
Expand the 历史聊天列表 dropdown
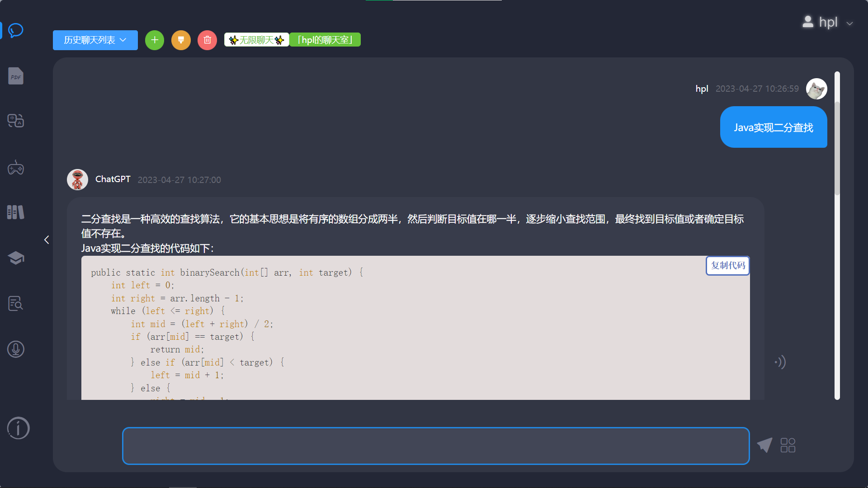pyautogui.click(x=95, y=40)
